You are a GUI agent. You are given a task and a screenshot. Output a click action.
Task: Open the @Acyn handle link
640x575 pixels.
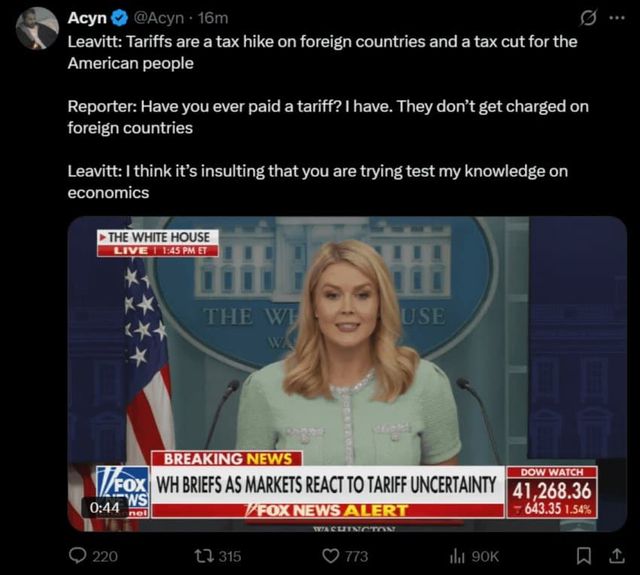(x=159, y=18)
